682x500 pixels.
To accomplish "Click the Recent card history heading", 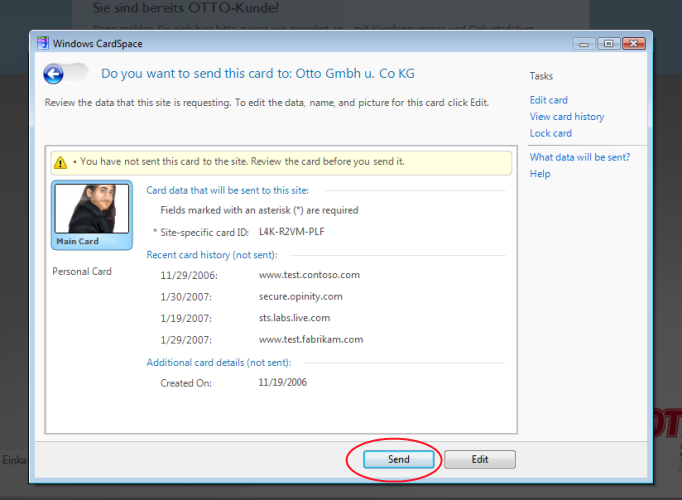I will [212, 255].
